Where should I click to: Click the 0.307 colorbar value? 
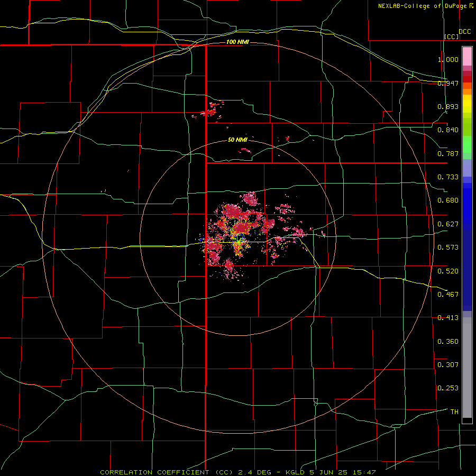coord(448,365)
